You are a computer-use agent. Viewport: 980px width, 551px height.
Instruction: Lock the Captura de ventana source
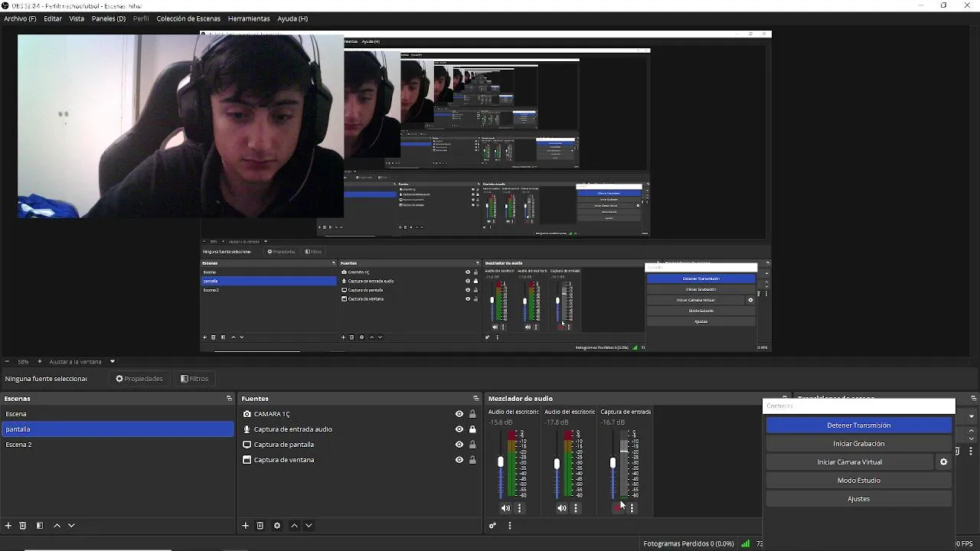coord(472,460)
